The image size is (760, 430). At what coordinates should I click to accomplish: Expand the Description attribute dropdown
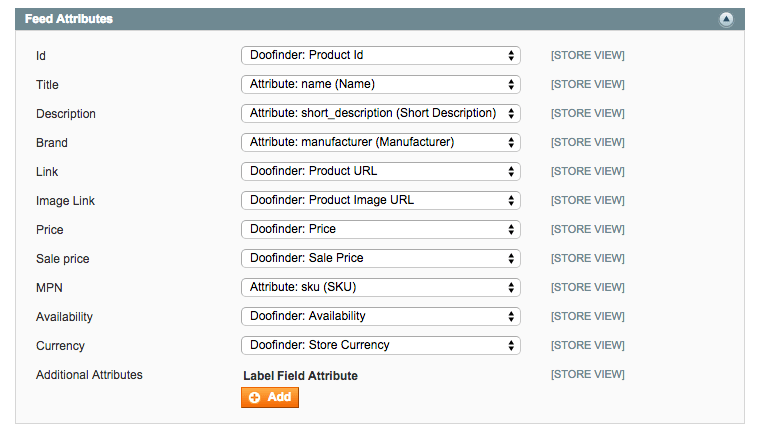381,113
